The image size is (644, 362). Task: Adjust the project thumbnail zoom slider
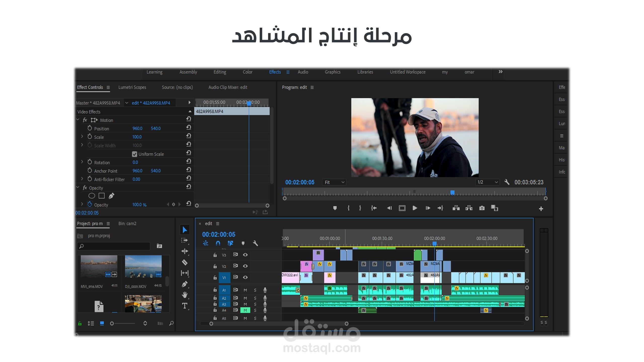(112, 324)
